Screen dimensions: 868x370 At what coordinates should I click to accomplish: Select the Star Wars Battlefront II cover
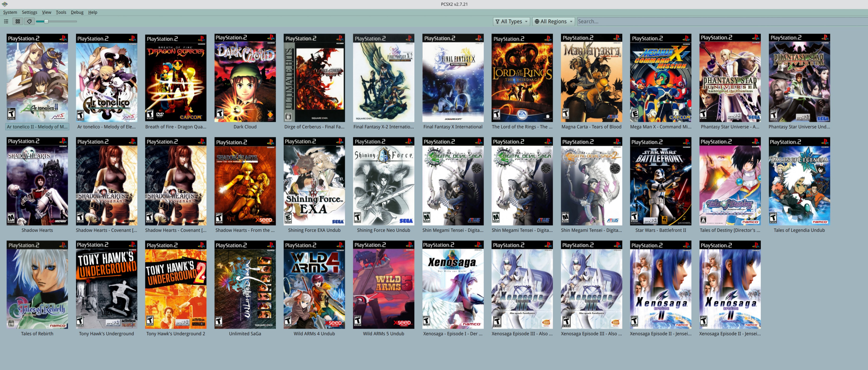[660, 181]
